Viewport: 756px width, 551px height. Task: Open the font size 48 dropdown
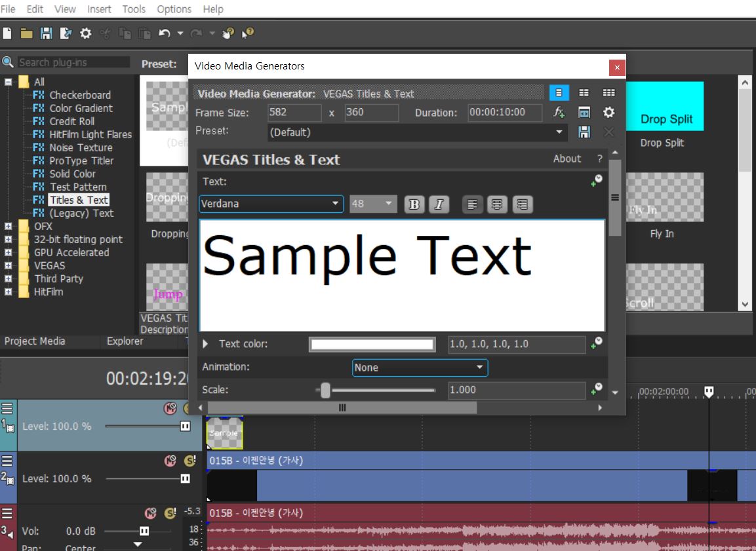[373, 204]
